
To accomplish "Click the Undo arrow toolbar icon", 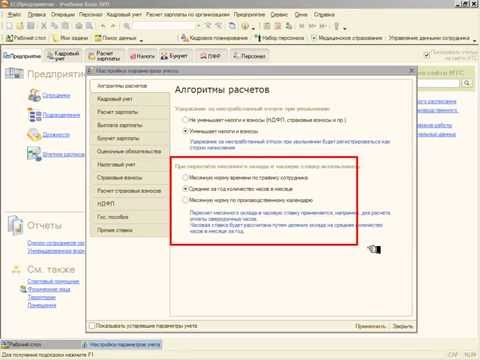I will (x=103, y=26).
